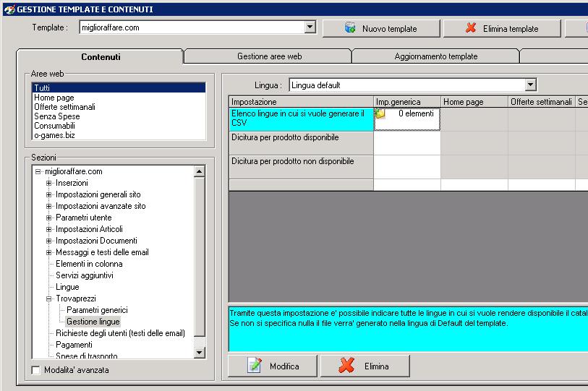
Task: Click the folder icon in '0 elementi' cell
Action: 380,113
